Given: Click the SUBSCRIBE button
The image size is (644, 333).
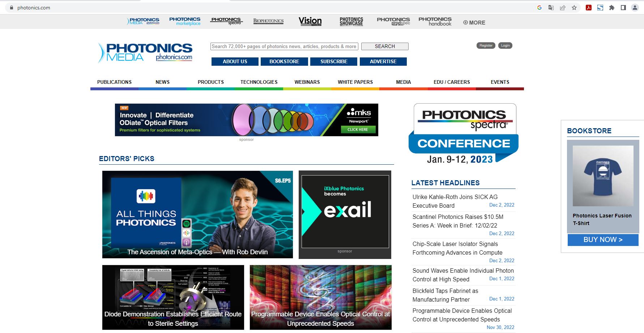Looking at the screenshot, I should 334,61.
